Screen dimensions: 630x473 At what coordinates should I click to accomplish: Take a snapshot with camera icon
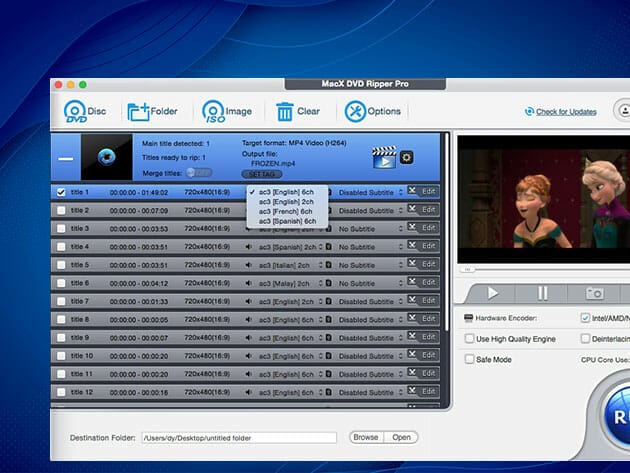tap(594, 293)
